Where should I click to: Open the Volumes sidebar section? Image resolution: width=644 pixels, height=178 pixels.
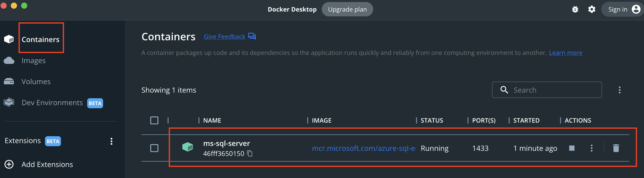36,82
